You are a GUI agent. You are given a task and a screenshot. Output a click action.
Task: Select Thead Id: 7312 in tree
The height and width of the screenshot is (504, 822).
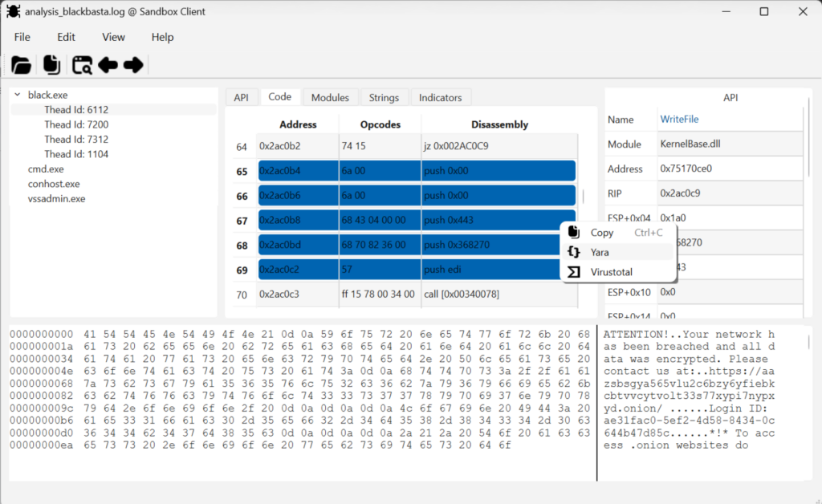point(76,140)
